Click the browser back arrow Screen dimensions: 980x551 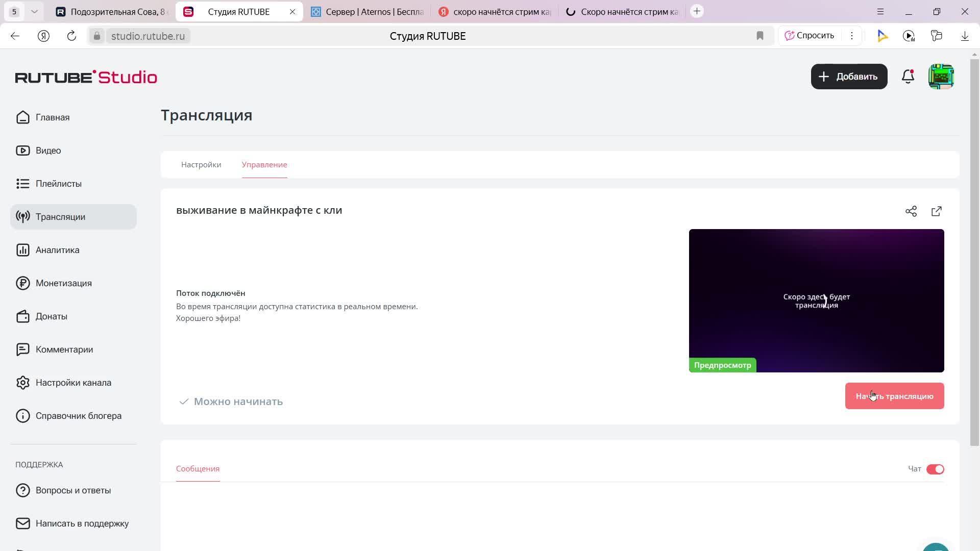(x=15, y=36)
